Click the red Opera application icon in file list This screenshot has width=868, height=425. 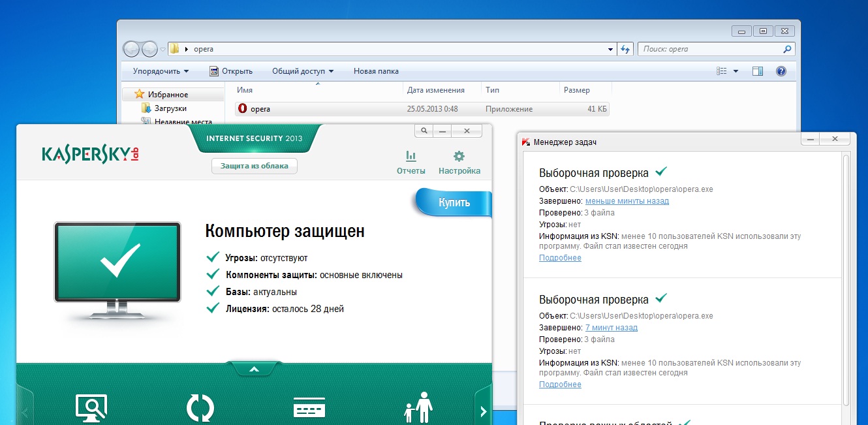click(x=243, y=109)
